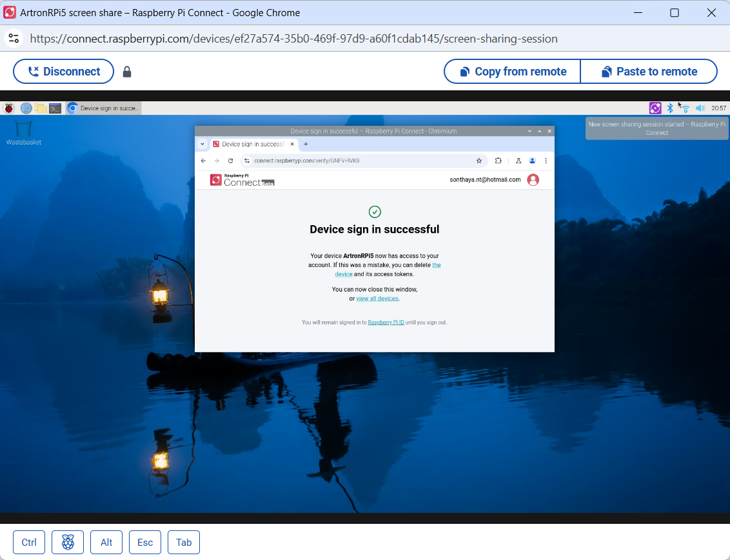Launch the Terminal from the Pi taskbar
The height and width of the screenshot is (560, 730).
tap(55, 108)
